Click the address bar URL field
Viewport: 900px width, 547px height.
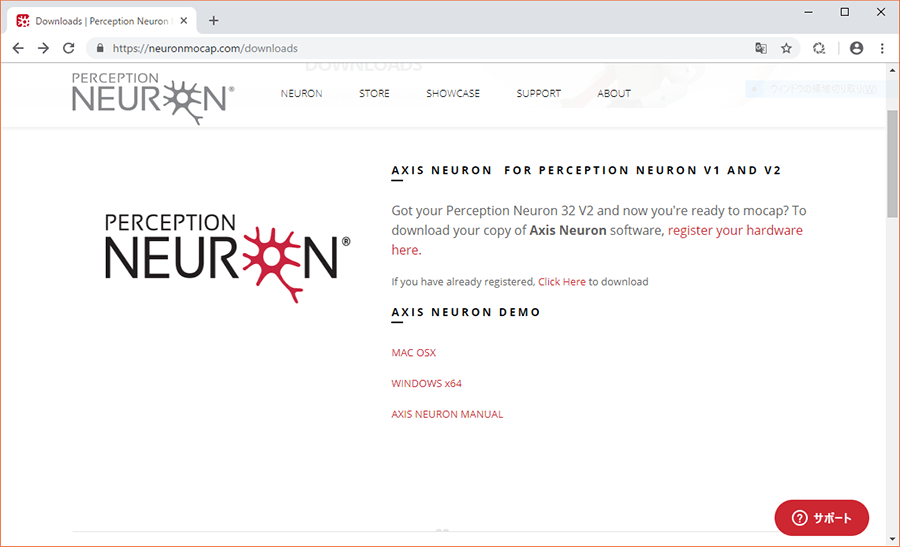point(425,48)
